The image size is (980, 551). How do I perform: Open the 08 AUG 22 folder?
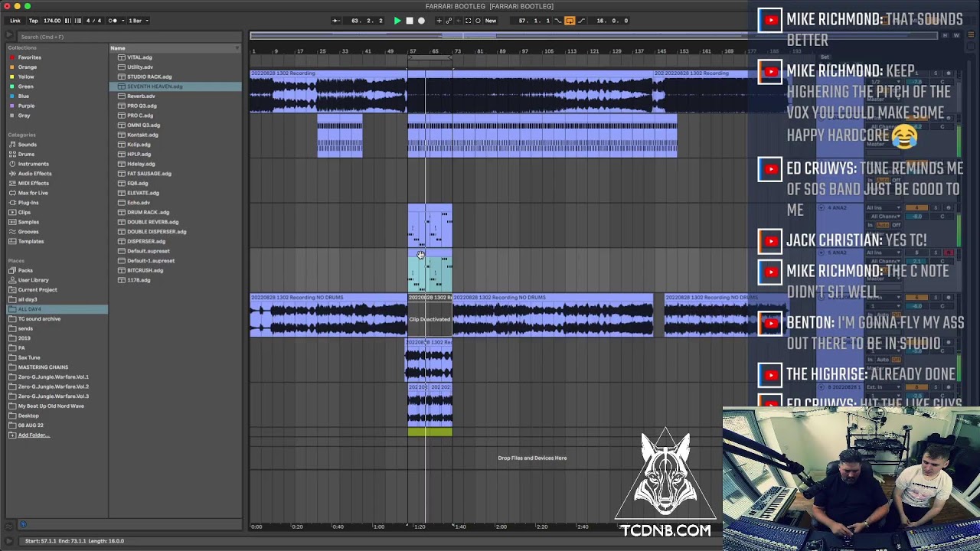(x=31, y=425)
